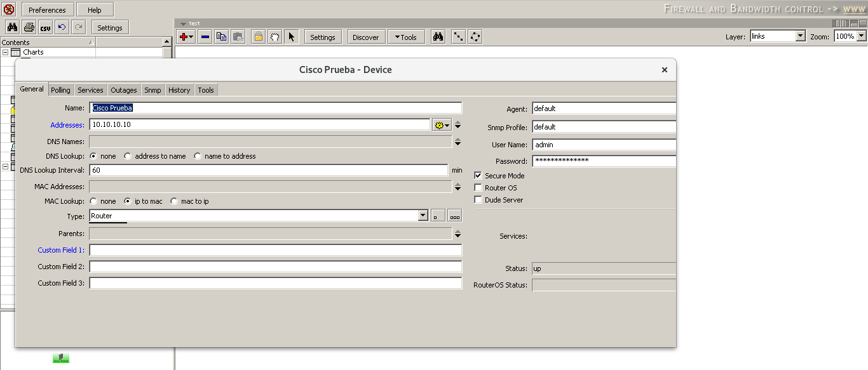This screenshot has width=868, height=370.
Task: Click Settings button in map toolbar
Action: (x=323, y=37)
